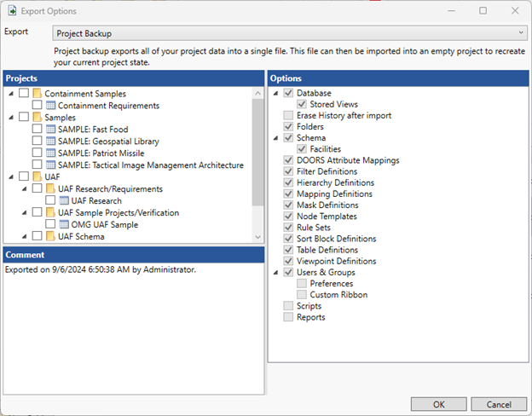The height and width of the screenshot is (416, 532).
Task: Collapse the Samples folder tree node
Action: [x=9, y=118]
